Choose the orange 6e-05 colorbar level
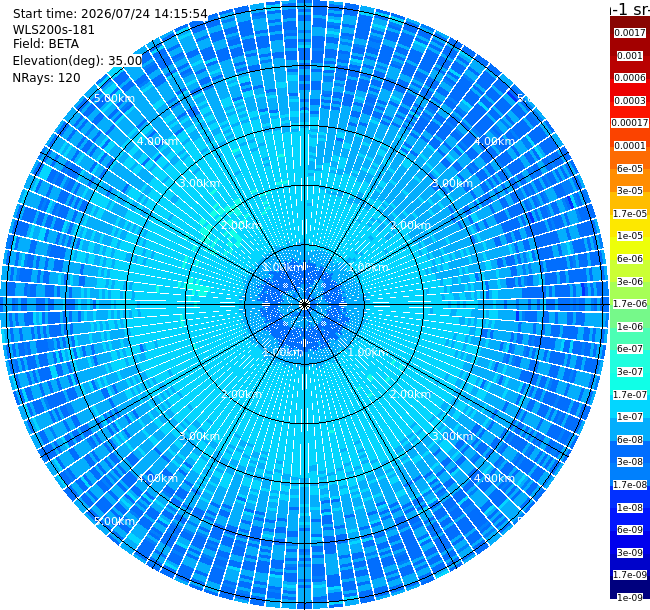The width and height of the screenshot is (650, 610). tap(630, 169)
